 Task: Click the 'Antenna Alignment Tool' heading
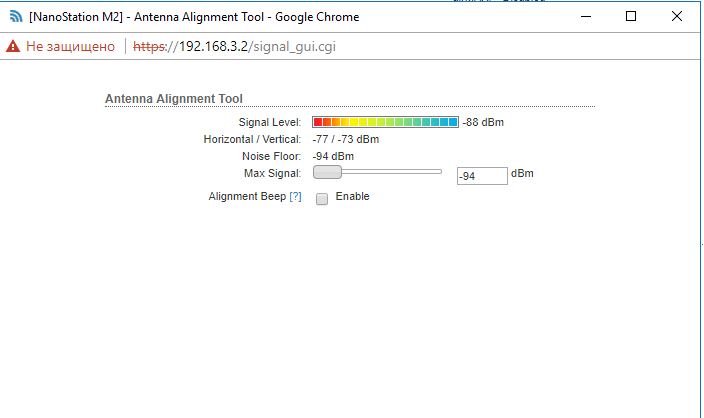tap(174, 99)
